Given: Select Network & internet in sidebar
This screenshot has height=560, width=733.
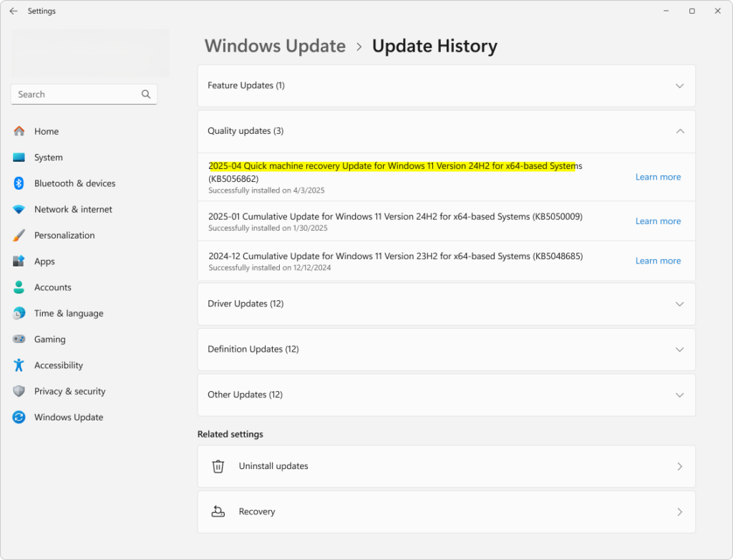Looking at the screenshot, I should point(73,210).
